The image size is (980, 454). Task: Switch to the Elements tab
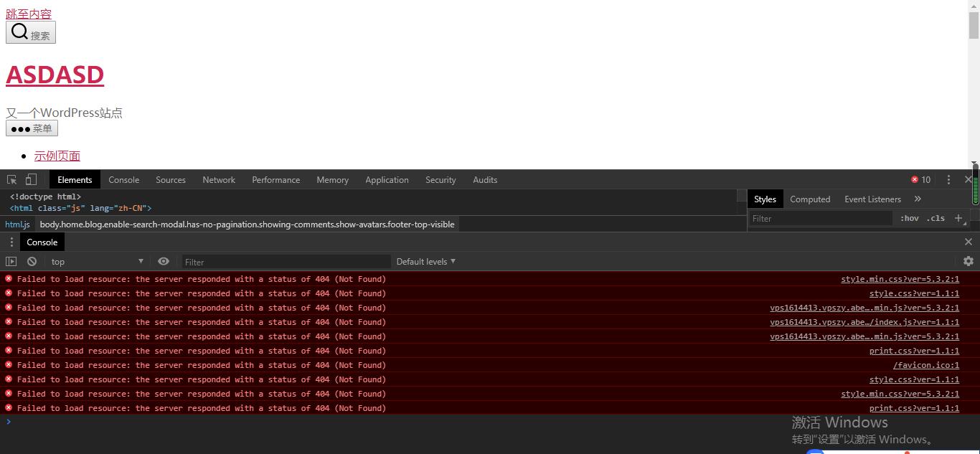point(75,180)
